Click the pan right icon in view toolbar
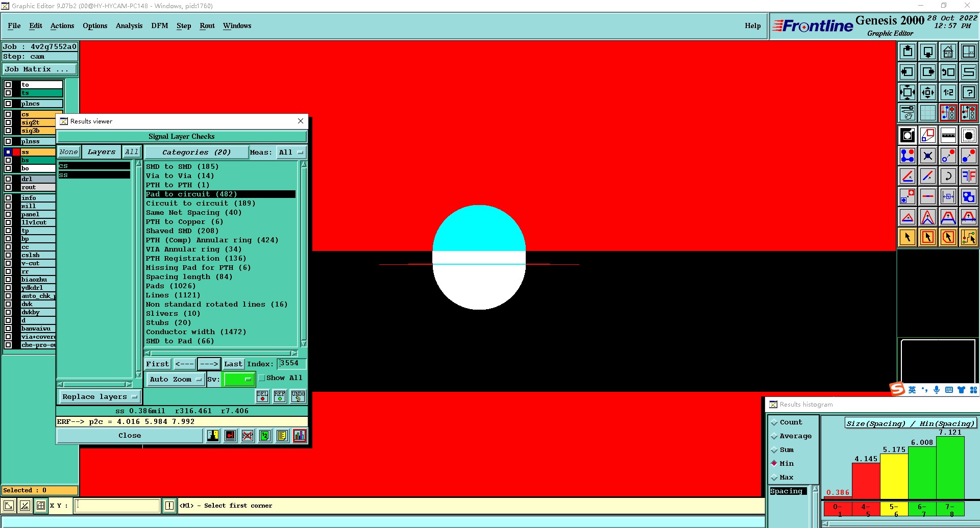 click(928, 72)
